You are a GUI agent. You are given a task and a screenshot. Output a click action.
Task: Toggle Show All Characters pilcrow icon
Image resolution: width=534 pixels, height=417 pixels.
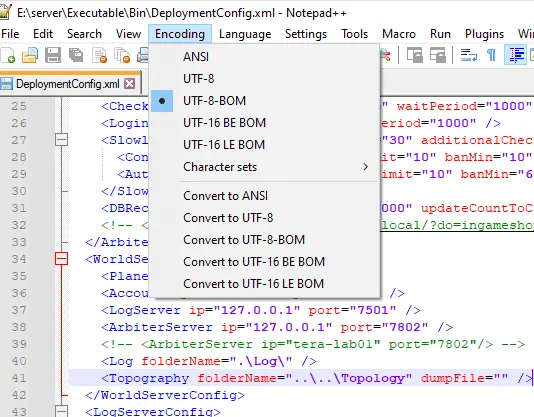coord(491,55)
